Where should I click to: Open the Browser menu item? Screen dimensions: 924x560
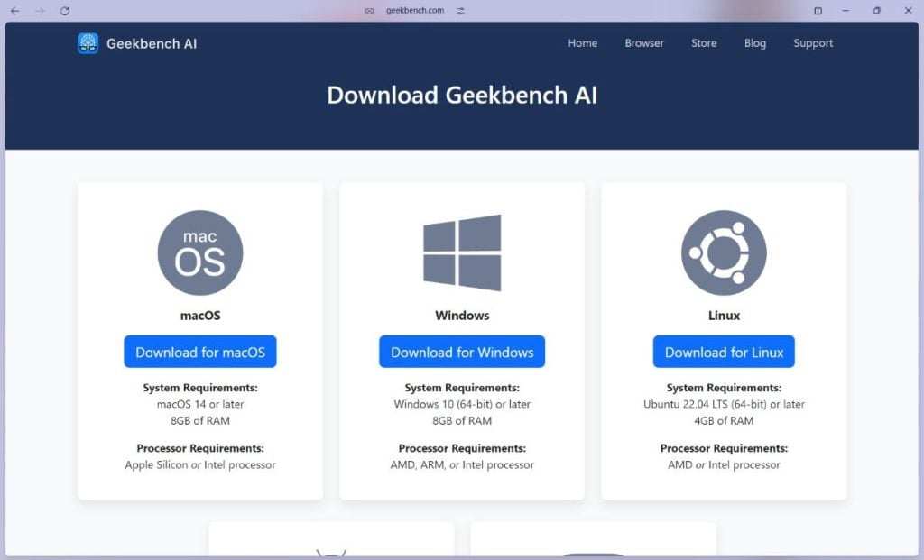(x=644, y=43)
